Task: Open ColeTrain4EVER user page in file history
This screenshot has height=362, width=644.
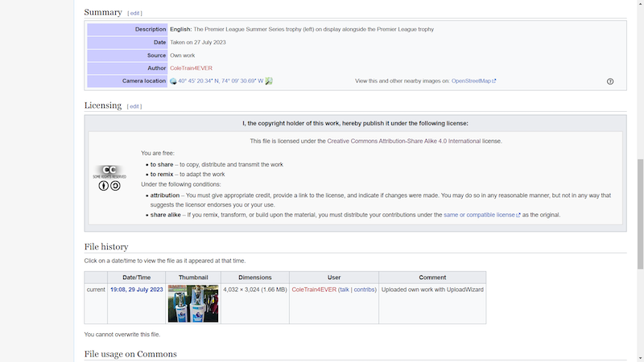Action: click(313, 290)
